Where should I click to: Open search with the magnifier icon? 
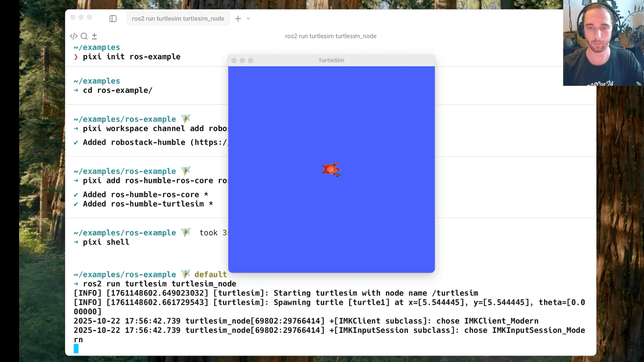[84, 36]
